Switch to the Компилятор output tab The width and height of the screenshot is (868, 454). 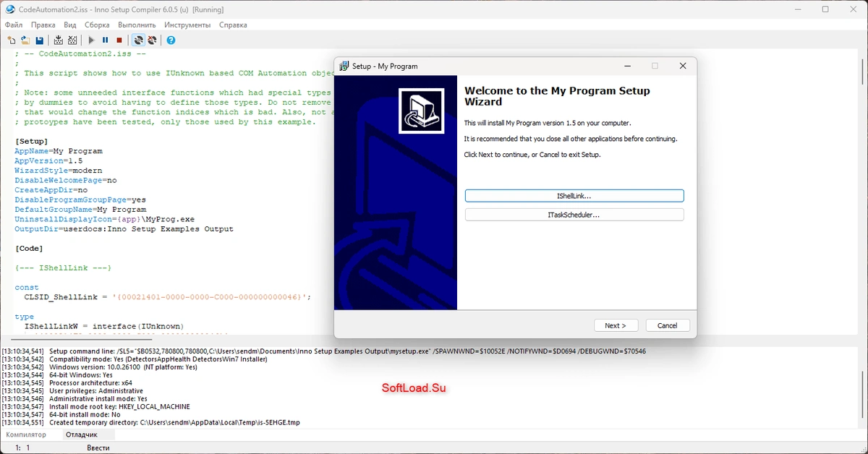pos(26,434)
